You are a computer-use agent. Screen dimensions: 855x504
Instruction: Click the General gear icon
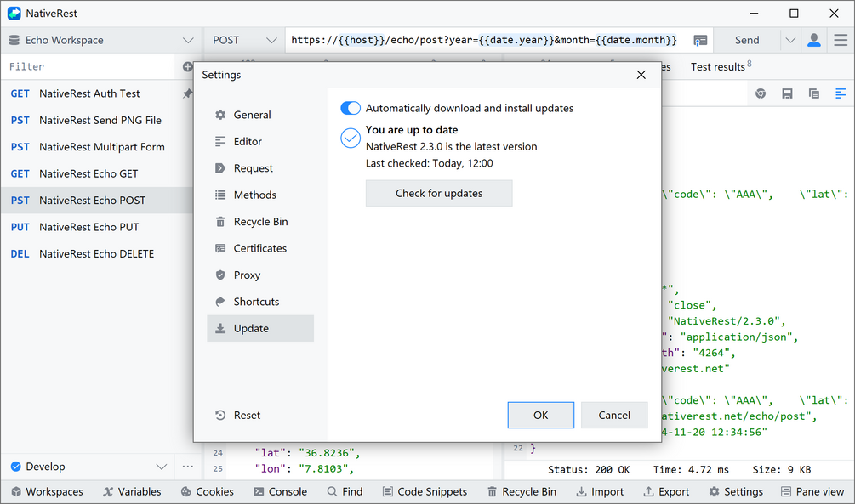(x=220, y=115)
